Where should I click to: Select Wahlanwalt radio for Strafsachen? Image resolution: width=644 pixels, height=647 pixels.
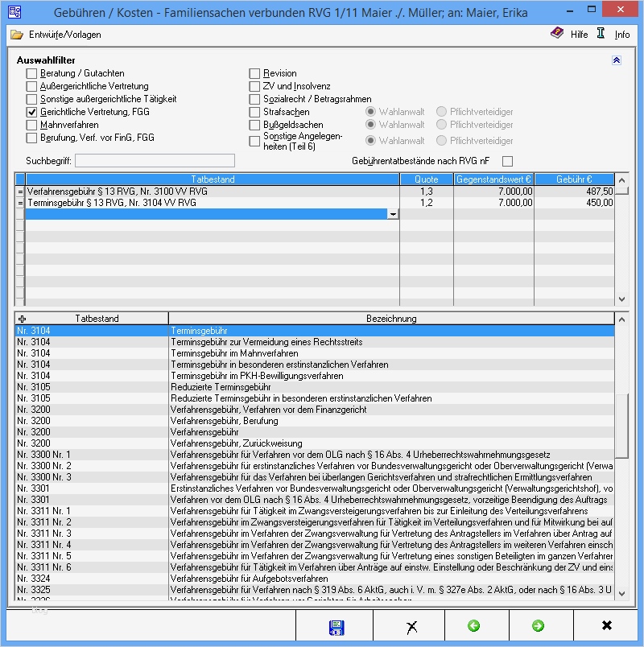[x=371, y=111]
